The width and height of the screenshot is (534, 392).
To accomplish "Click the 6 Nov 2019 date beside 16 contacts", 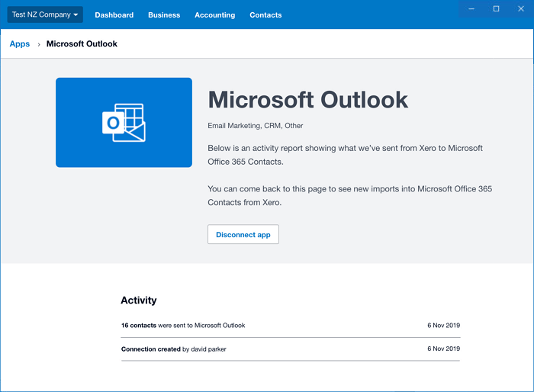I will click(x=443, y=326).
